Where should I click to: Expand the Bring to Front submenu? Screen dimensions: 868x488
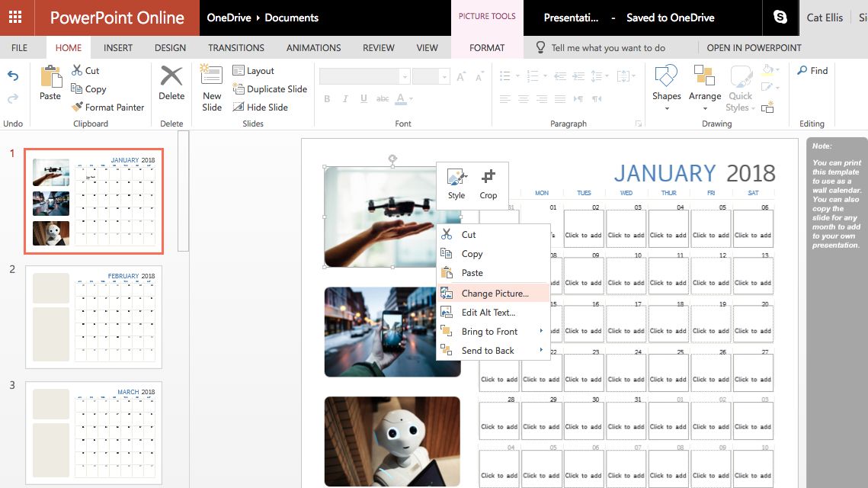click(490, 331)
